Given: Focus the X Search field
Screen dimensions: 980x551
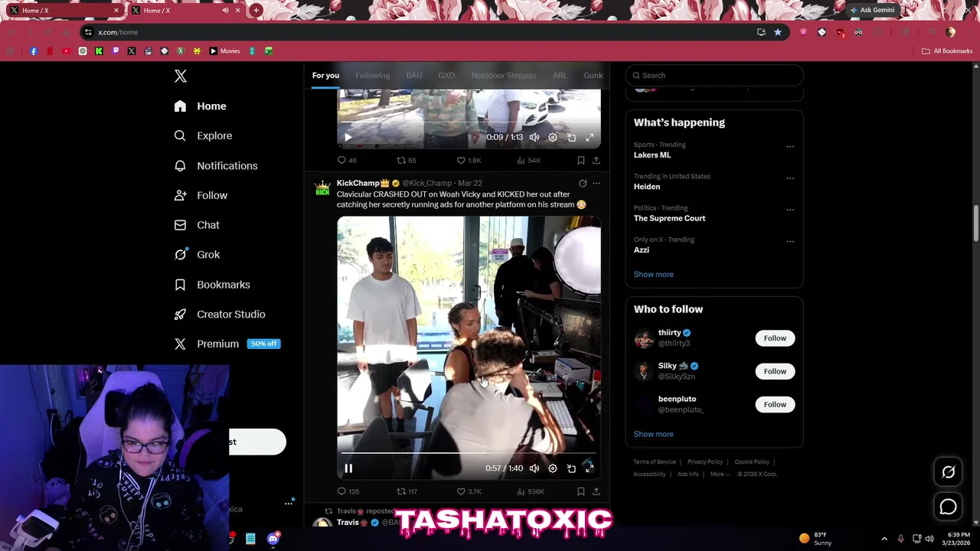Looking at the screenshot, I should [x=714, y=75].
